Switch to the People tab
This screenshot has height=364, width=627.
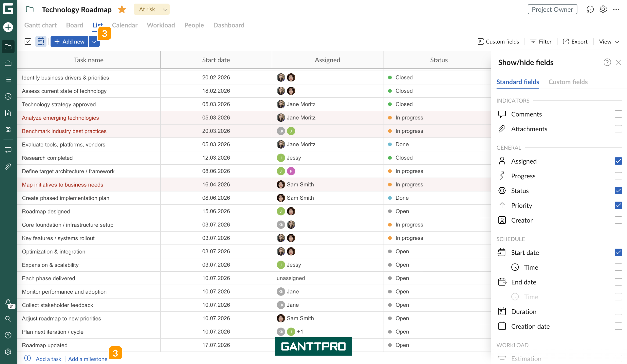[194, 25]
